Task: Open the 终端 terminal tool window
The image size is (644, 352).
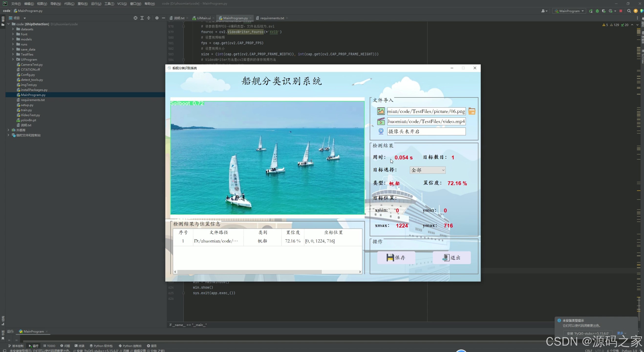Action: tap(79, 346)
